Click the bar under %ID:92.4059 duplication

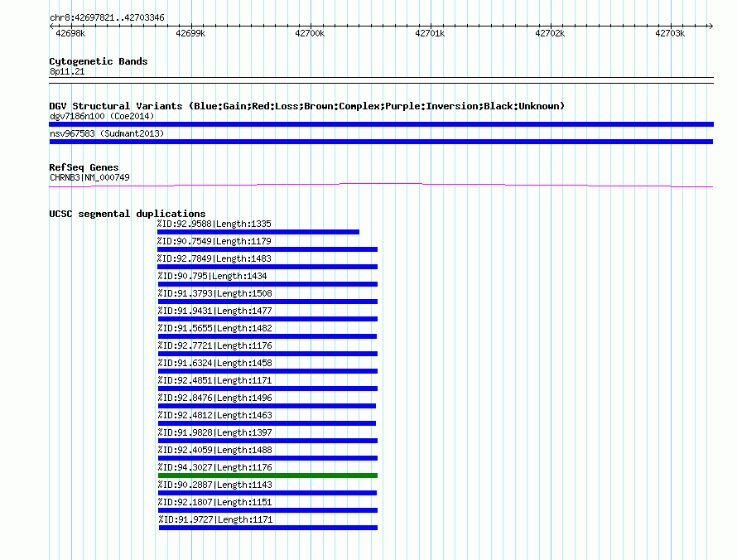pos(268,458)
